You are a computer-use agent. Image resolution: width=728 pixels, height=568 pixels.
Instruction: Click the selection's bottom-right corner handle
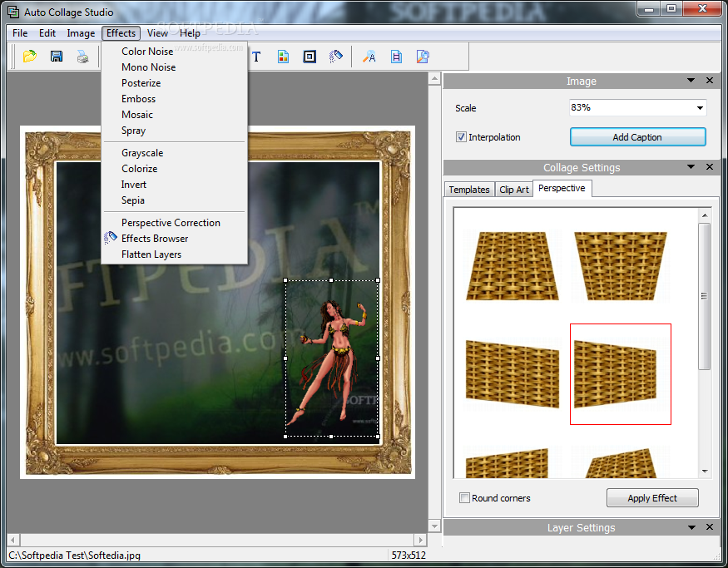coord(378,437)
